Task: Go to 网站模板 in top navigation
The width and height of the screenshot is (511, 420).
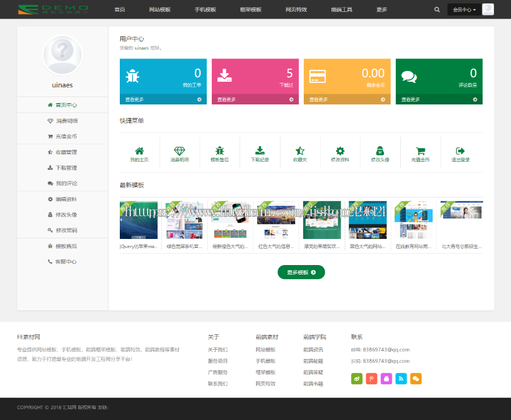Action: pos(160,10)
